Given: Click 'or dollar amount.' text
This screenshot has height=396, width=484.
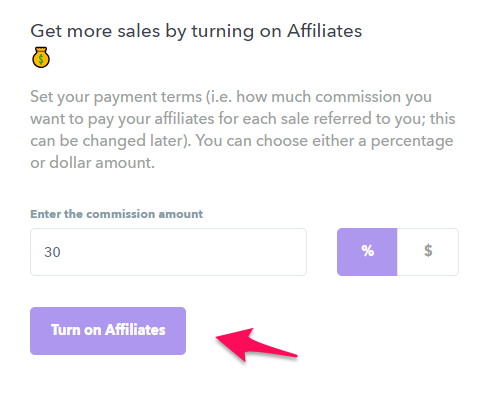Looking at the screenshot, I should (93, 163).
